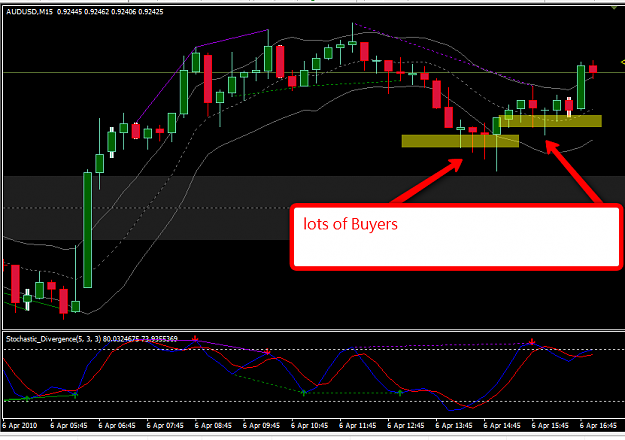Click the 6 Apr 06:45 time label
Viewport: 625px width, 440px height.
coord(117,426)
